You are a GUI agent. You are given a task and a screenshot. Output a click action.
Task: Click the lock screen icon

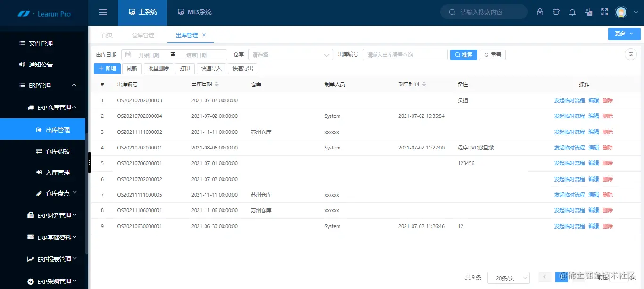pyautogui.click(x=540, y=12)
